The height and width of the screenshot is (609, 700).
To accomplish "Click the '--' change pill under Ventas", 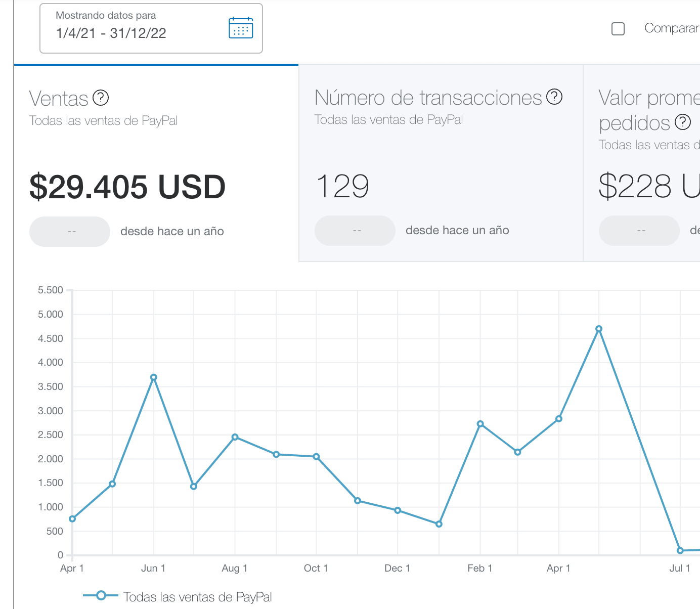I will tap(70, 232).
